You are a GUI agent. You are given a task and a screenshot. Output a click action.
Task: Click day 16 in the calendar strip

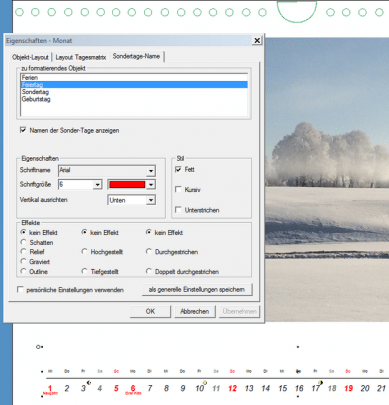(x=299, y=388)
